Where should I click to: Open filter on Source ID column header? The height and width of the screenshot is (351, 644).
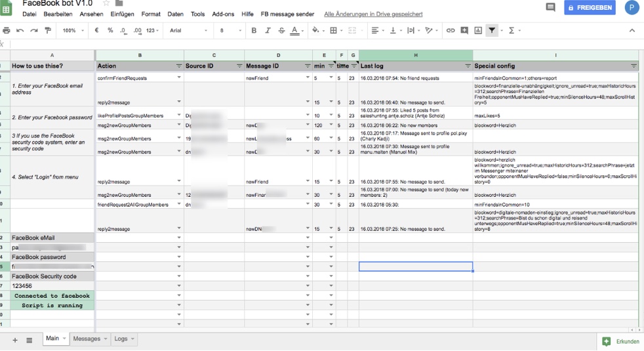coord(239,66)
